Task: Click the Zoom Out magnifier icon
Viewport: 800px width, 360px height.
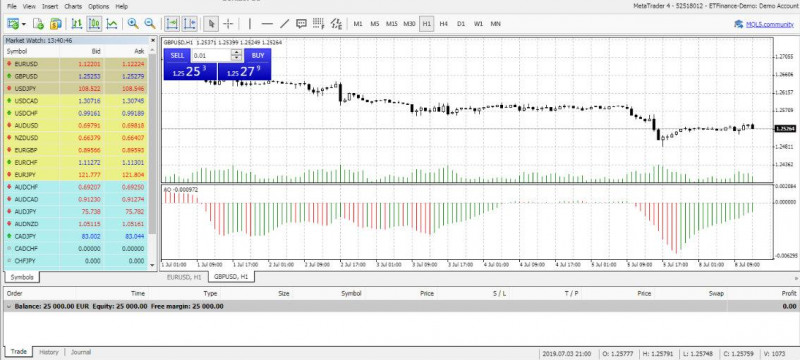Action: click(x=149, y=23)
